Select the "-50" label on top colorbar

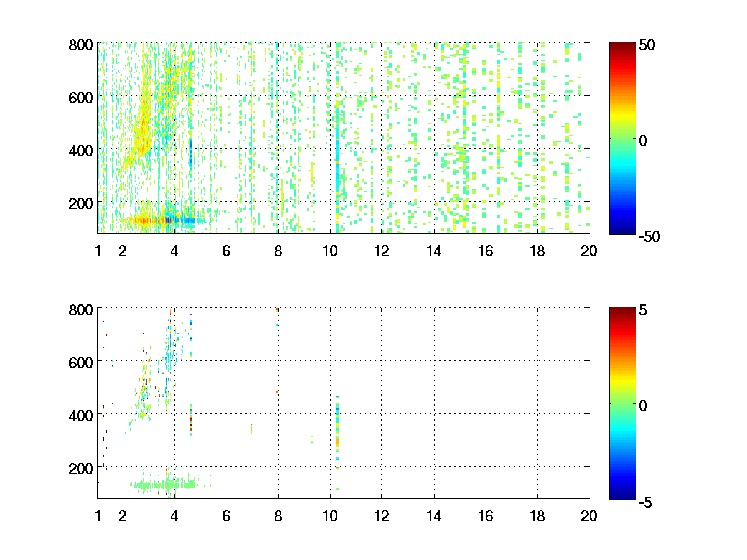[650, 236]
